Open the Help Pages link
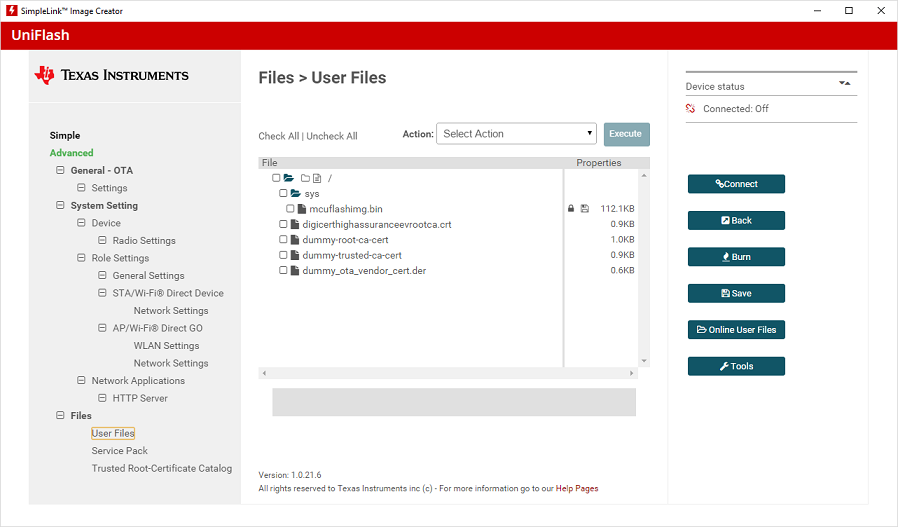898x527 pixels. point(577,489)
